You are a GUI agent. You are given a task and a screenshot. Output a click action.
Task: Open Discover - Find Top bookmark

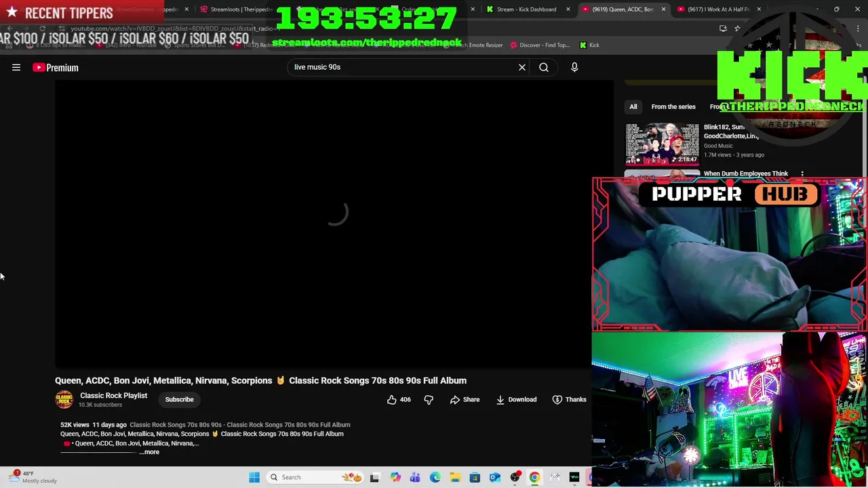click(x=539, y=45)
